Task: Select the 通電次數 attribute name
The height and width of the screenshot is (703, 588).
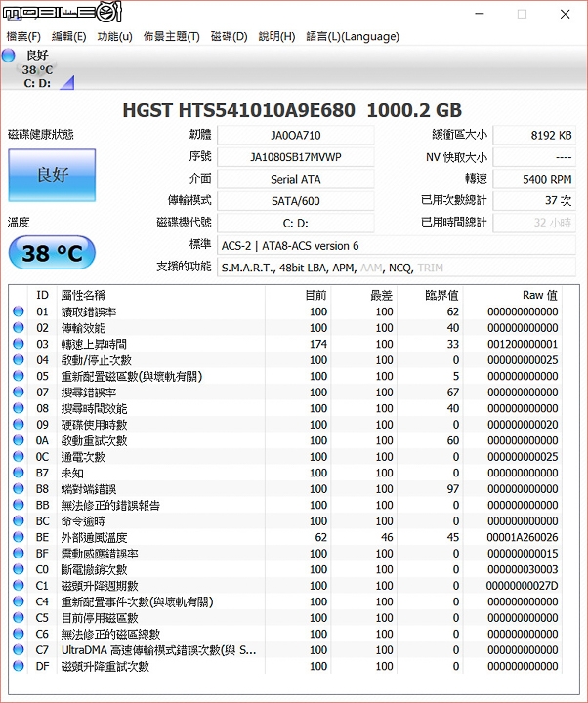Action: [83, 457]
